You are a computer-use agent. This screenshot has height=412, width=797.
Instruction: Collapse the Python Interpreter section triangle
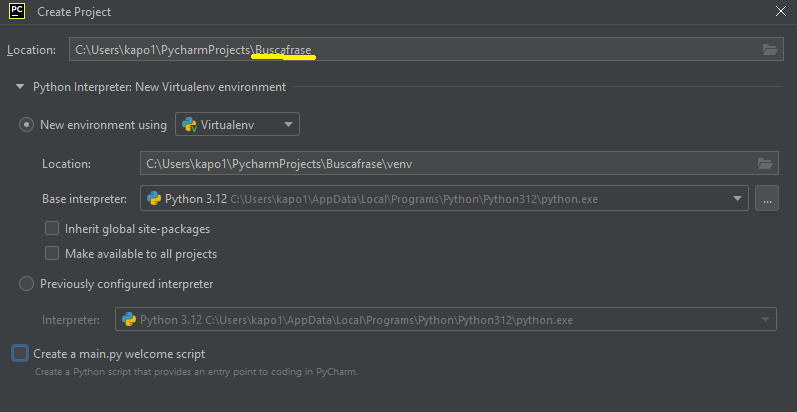click(x=20, y=87)
